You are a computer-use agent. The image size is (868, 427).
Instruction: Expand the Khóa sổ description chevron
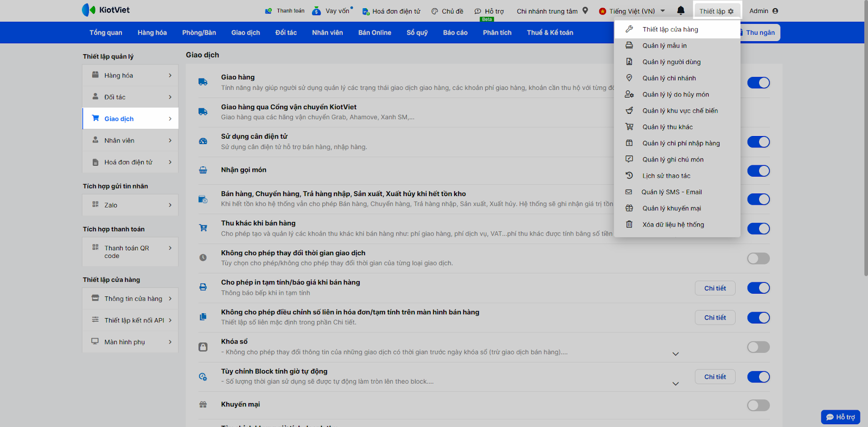click(675, 354)
